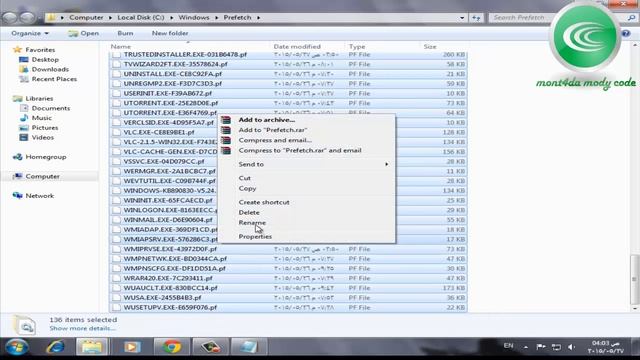
Task: Choose Add to archive... in context menu
Action: 267,120
